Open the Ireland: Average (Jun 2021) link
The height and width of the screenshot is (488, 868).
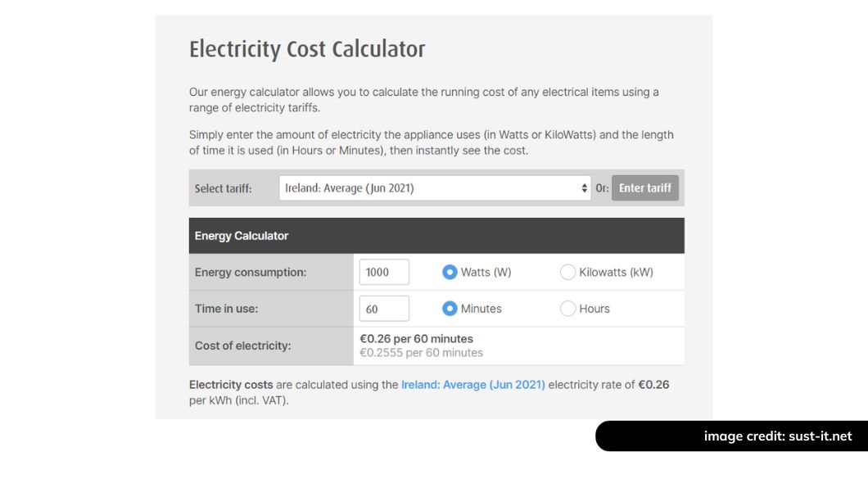coord(473,385)
